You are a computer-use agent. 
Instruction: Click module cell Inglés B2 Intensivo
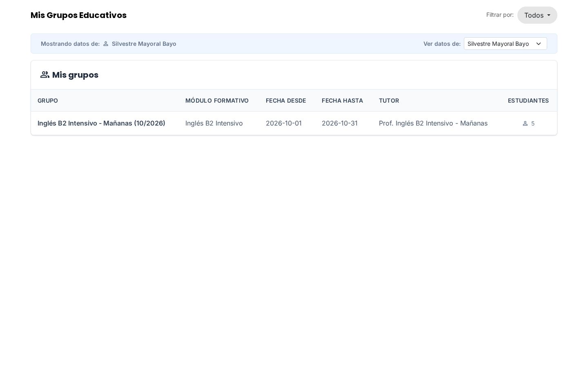[x=214, y=123]
